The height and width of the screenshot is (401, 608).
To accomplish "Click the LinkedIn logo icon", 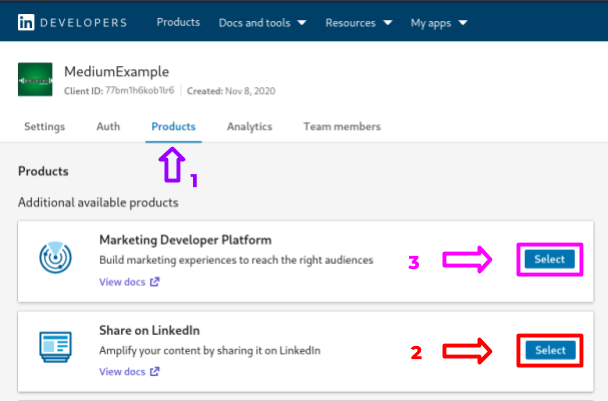I will [28, 22].
